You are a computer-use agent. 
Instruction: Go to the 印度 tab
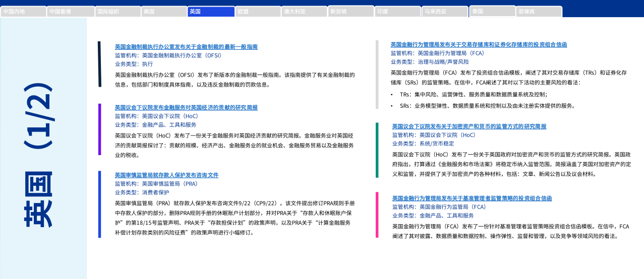click(x=397, y=11)
